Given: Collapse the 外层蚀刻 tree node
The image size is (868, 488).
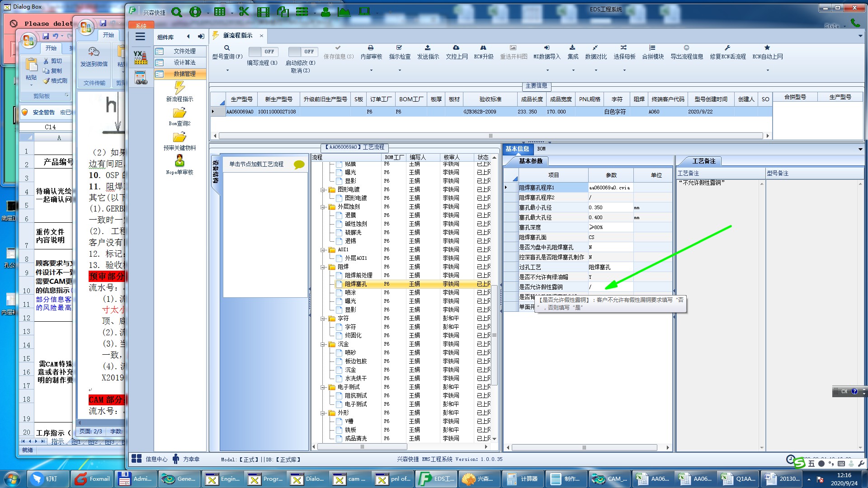Looking at the screenshot, I should [323, 207].
